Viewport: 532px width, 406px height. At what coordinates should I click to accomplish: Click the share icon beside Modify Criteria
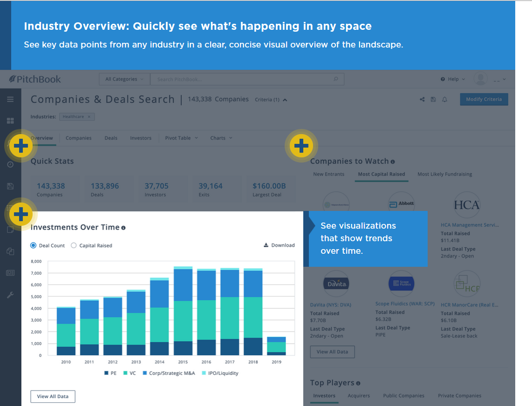pyautogui.click(x=422, y=99)
